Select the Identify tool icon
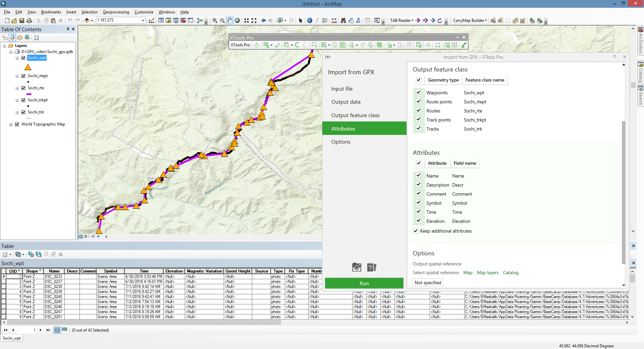The width and height of the screenshot is (644, 349). 310,20
